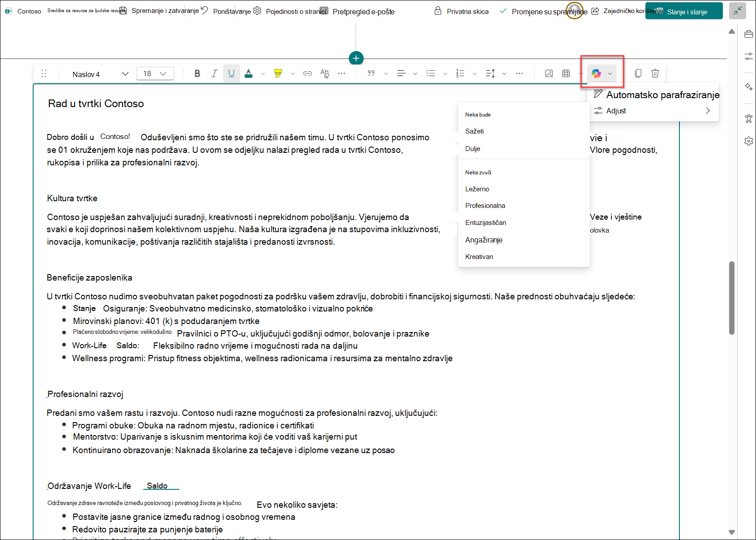Apply numbered list

460,73
